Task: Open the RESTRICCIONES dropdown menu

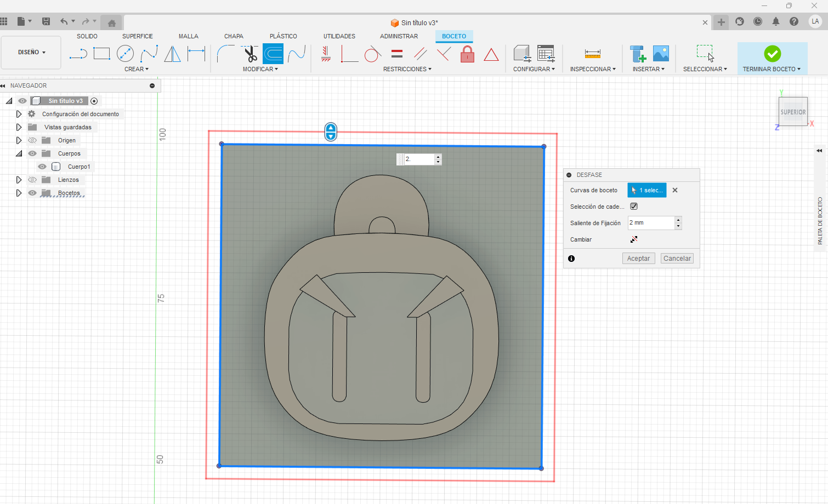Action: (x=407, y=69)
